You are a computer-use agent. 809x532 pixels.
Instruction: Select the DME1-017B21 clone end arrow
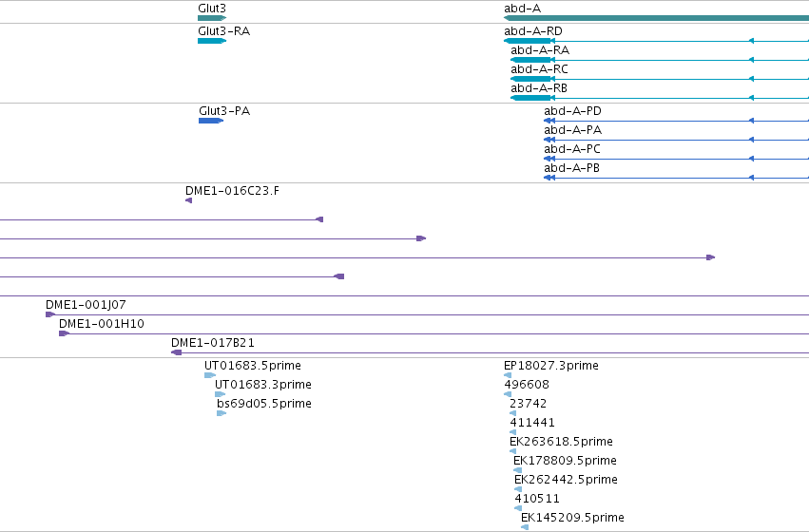[x=177, y=352]
